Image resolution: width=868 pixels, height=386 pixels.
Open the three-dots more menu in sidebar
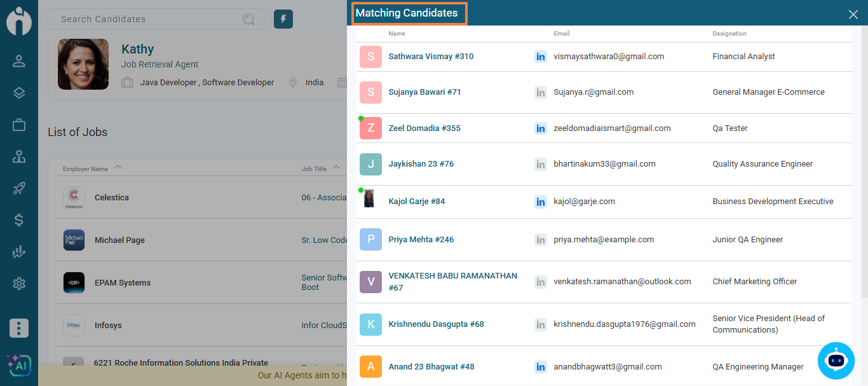[19, 328]
